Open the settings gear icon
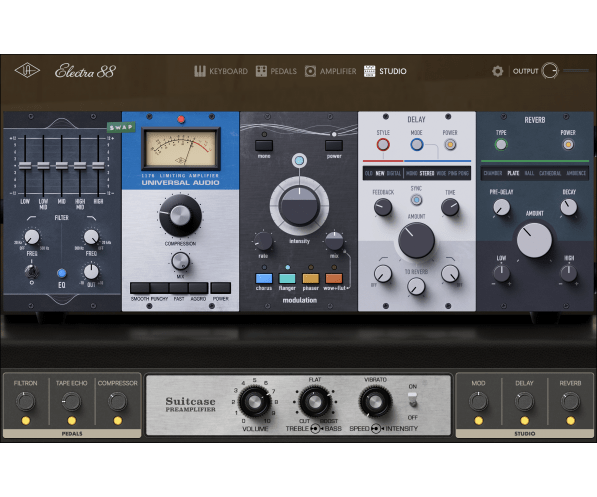The image size is (597, 497). [497, 71]
